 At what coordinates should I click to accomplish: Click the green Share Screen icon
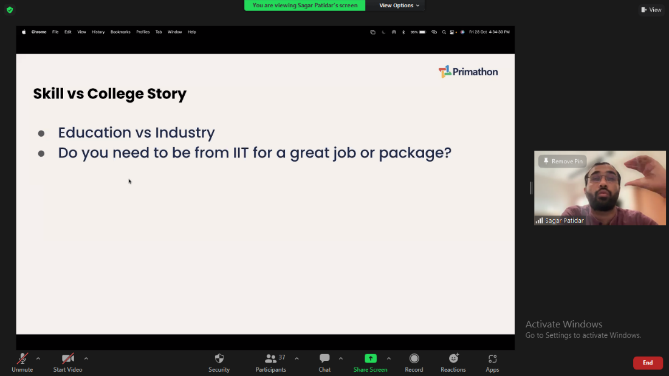point(370,359)
